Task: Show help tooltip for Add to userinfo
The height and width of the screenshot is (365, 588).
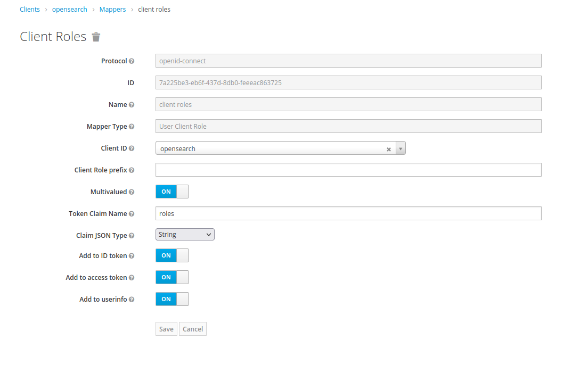Action: (132, 300)
